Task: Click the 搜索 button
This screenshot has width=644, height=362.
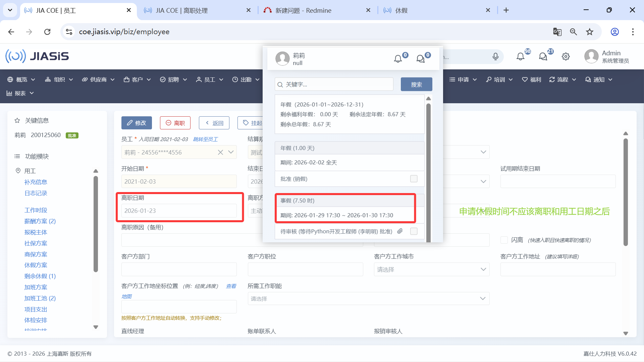Action: coord(416,84)
